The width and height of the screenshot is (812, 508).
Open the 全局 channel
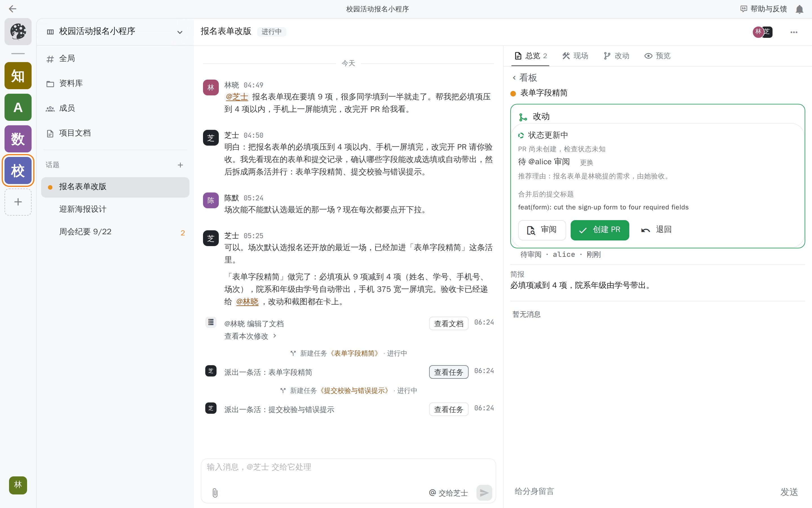(x=115, y=58)
